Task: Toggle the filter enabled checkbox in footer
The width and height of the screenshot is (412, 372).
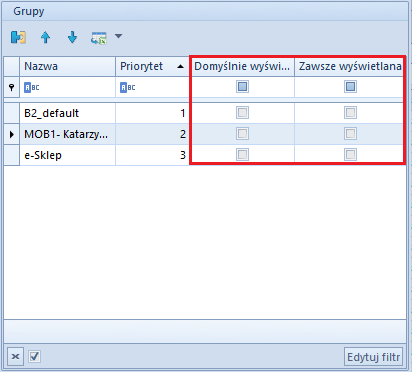Action: [35, 357]
